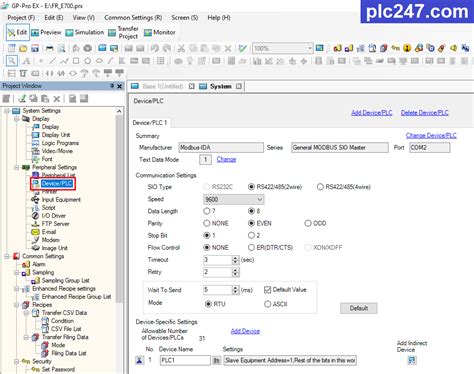Click the Default button

(x=359, y=308)
